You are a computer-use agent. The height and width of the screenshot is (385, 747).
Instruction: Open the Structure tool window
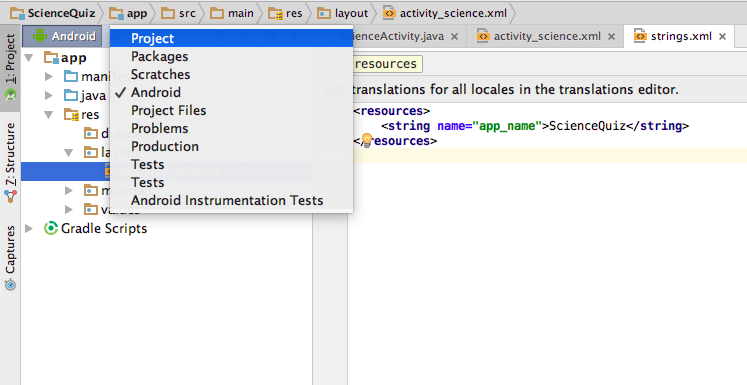point(10,161)
